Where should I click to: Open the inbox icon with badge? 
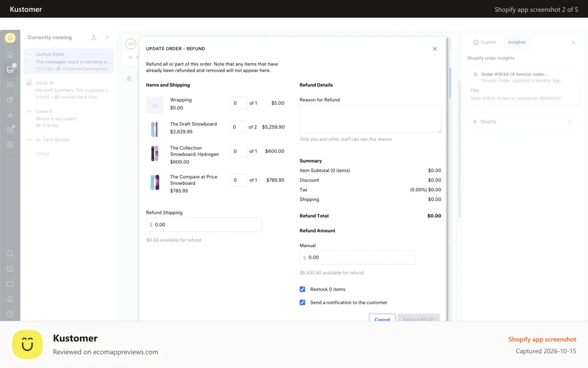coord(10,69)
